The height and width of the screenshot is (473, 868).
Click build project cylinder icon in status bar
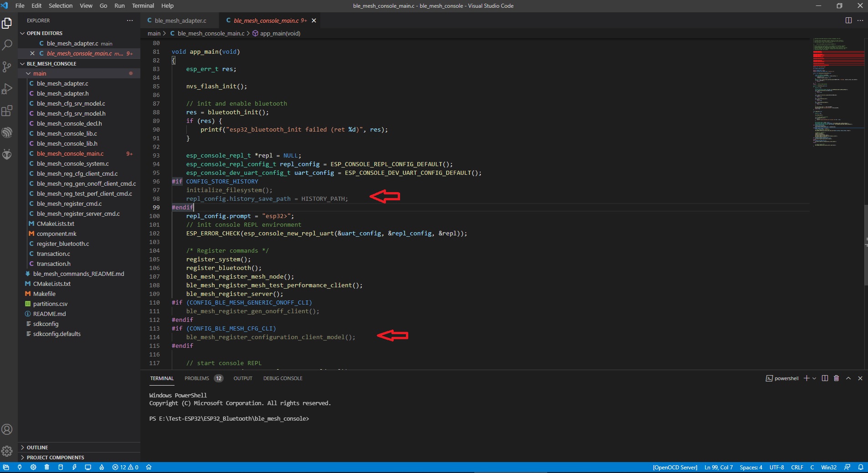pos(61,467)
